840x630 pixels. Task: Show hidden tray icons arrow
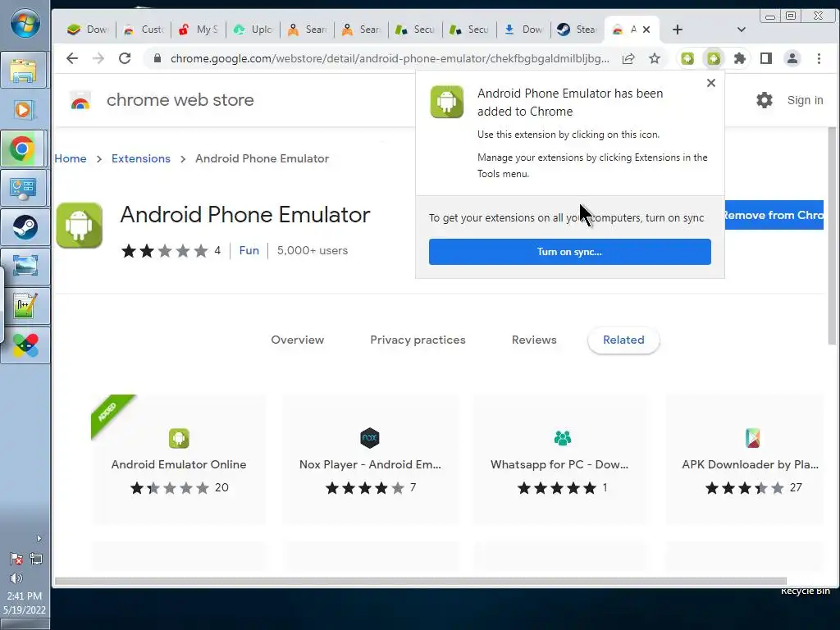[39, 538]
